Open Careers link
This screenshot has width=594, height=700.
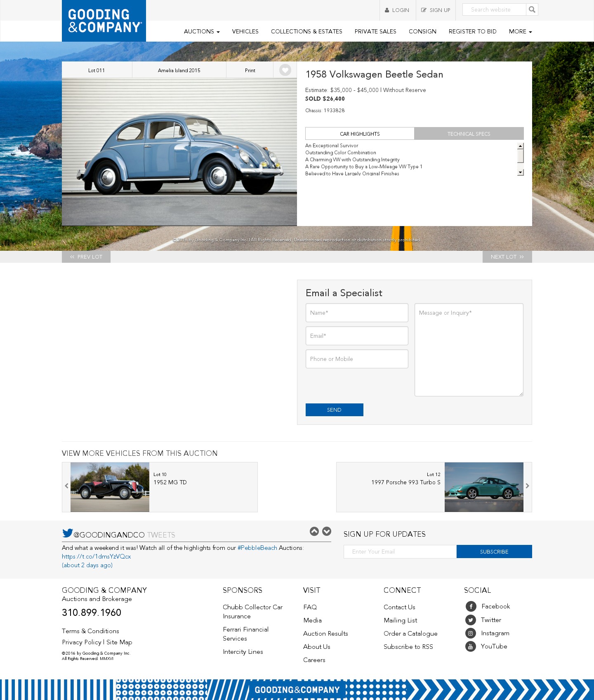click(x=314, y=660)
